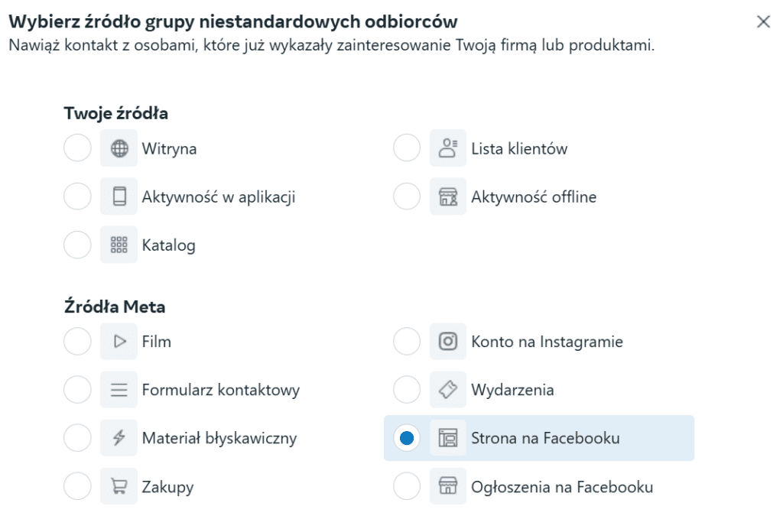Click the shopping cart icon beside Zakupy
The width and height of the screenshot is (783, 532).
(119, 486)
